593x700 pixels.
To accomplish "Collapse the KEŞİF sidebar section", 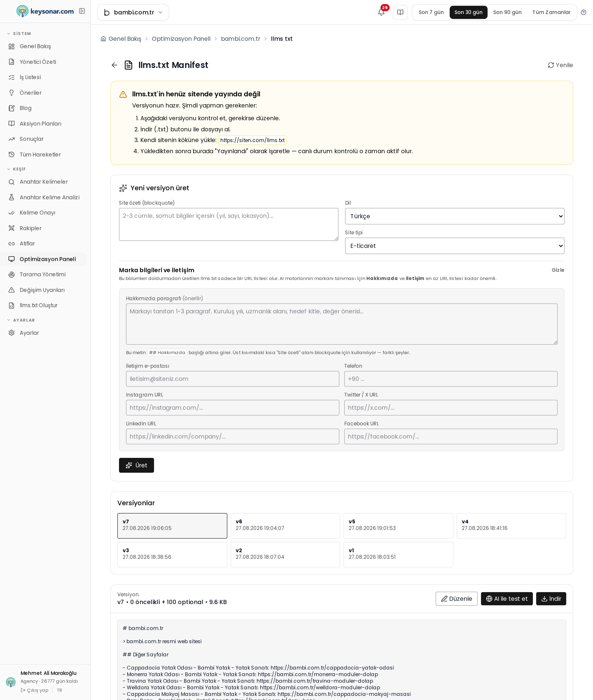I will coord(17,169).
